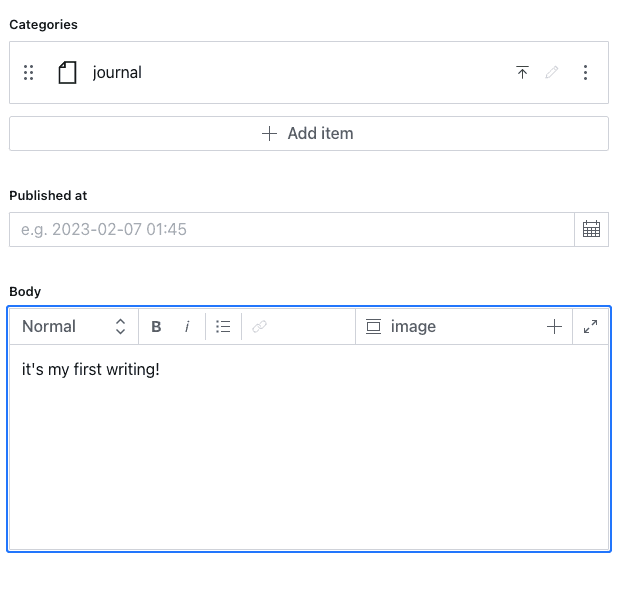Click the Categories field label

click(43, 24)
